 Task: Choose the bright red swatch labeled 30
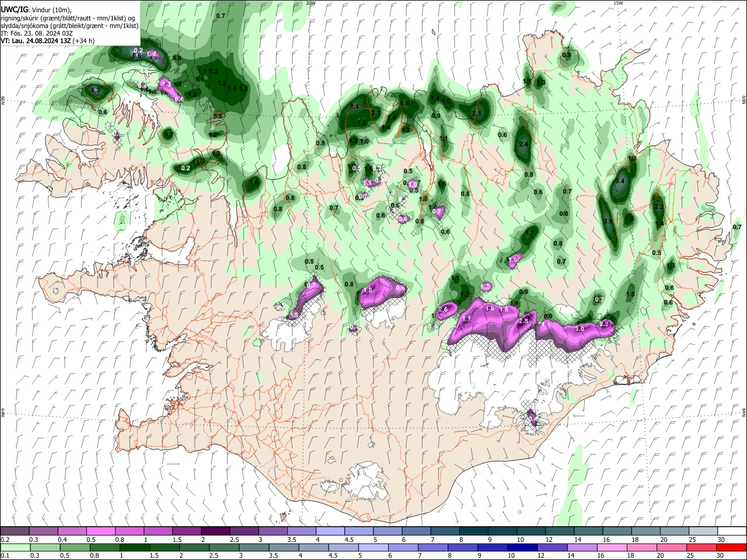tap(732, 547)
